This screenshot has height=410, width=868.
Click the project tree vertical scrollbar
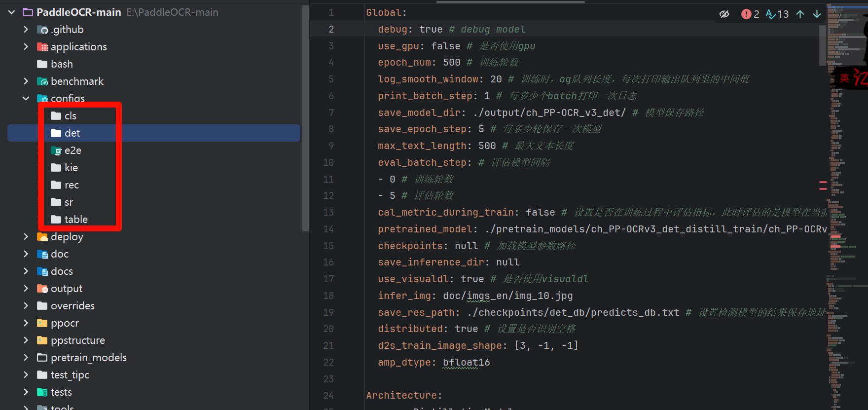click(306, 117)
